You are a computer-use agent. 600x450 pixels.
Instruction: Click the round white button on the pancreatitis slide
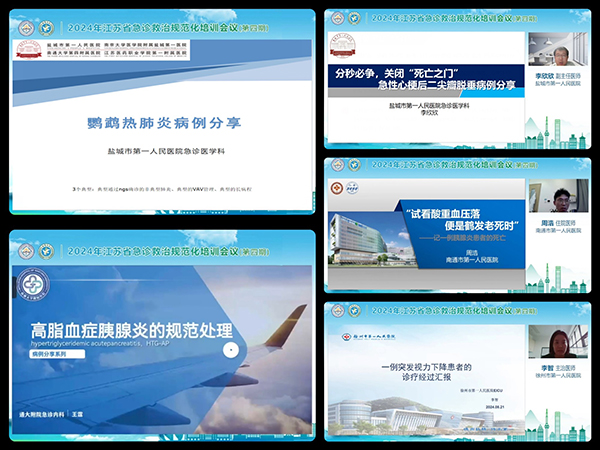[230, 350]
